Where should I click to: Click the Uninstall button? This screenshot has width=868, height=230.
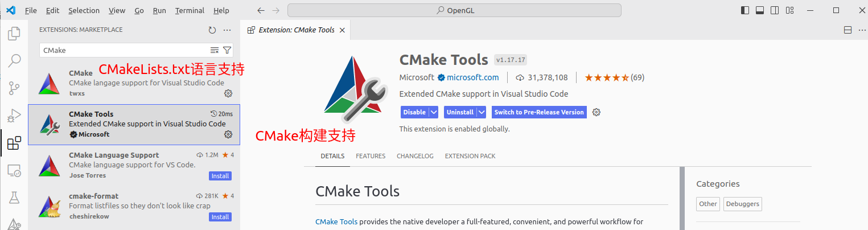(x=460, y=112)
